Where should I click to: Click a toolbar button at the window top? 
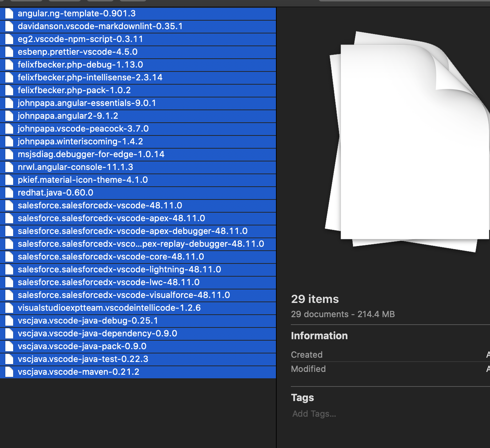(27, 1)
